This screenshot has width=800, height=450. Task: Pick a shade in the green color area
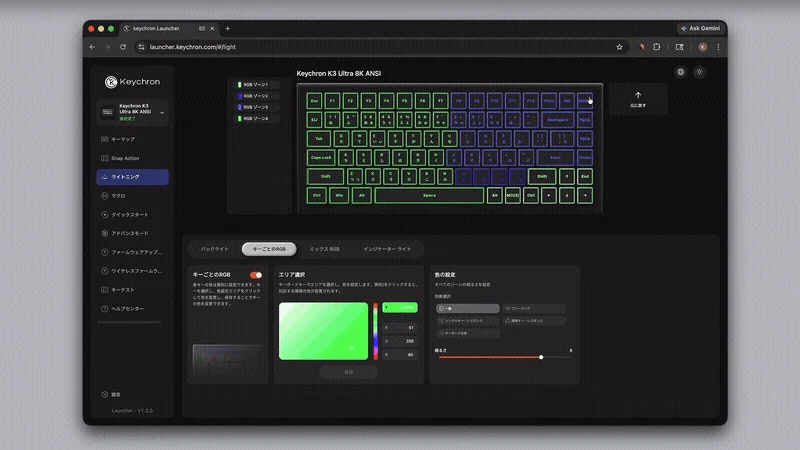coord(323,331)
